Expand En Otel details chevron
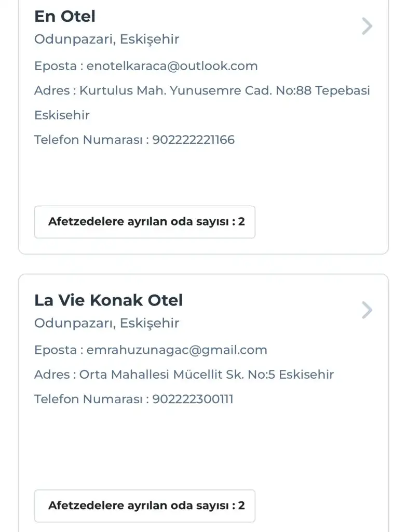Viewport: 407px width, 532px height. 367,26
